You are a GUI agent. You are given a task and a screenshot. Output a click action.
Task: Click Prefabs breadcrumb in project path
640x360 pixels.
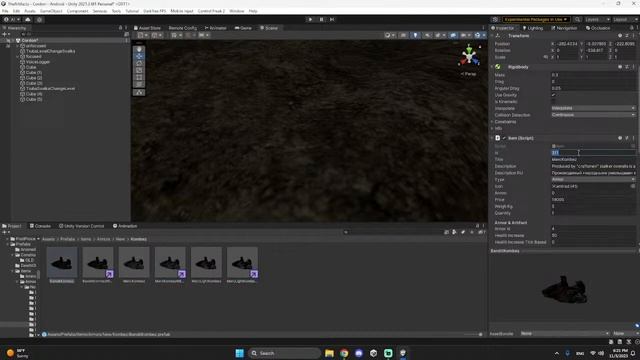67,239
